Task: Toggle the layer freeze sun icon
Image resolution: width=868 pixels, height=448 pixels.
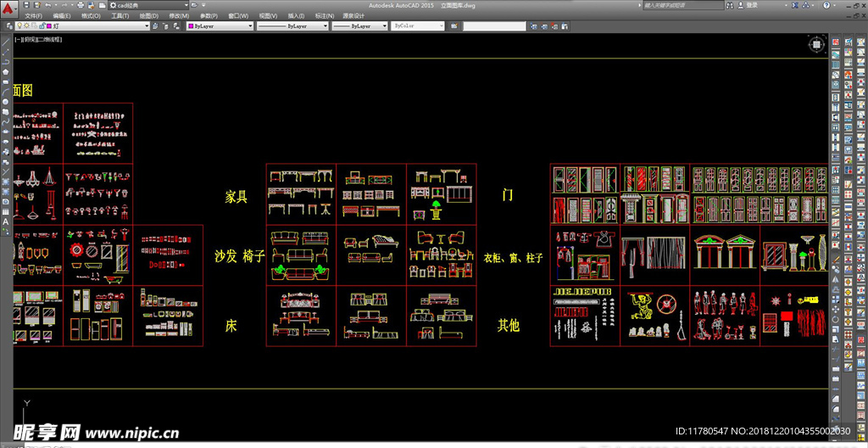Action: click(x=26, y=25)
